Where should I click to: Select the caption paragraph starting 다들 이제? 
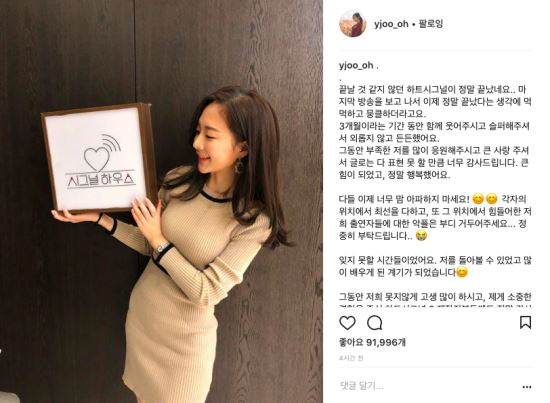435,217
